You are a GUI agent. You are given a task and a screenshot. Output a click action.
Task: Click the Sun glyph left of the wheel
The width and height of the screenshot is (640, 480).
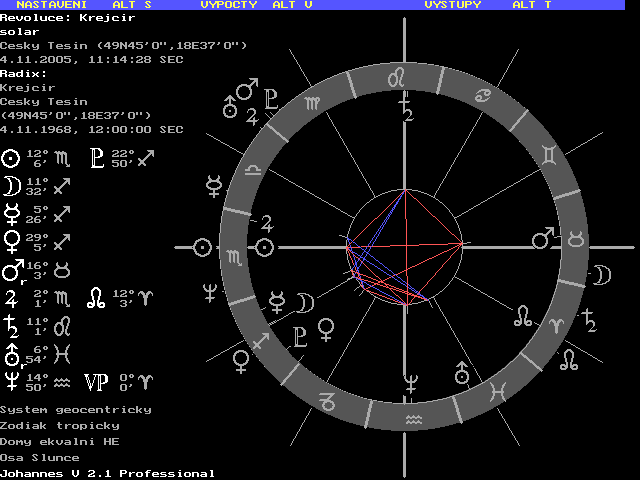point(203,246)
